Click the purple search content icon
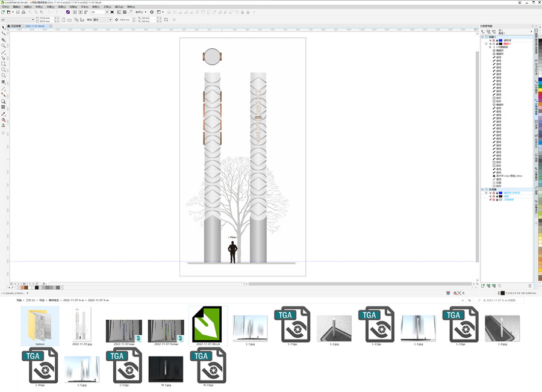Screen dimensions: 542x392 click(x=67, y=12)
